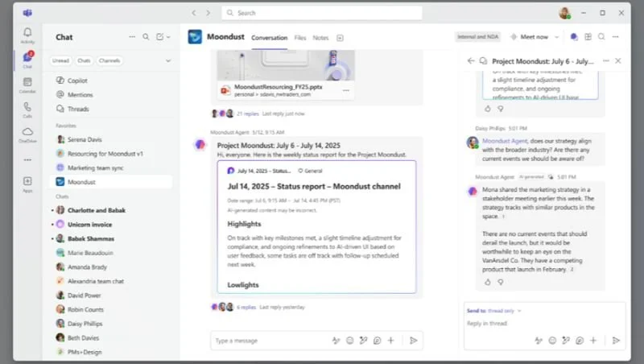The image size is (644, 364).
Task: Dislike the status report thread message
Action: (x=501, y=109)
